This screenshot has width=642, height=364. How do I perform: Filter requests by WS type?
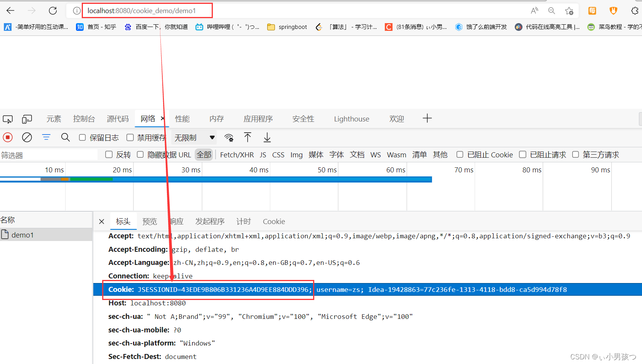coord(376,155)
